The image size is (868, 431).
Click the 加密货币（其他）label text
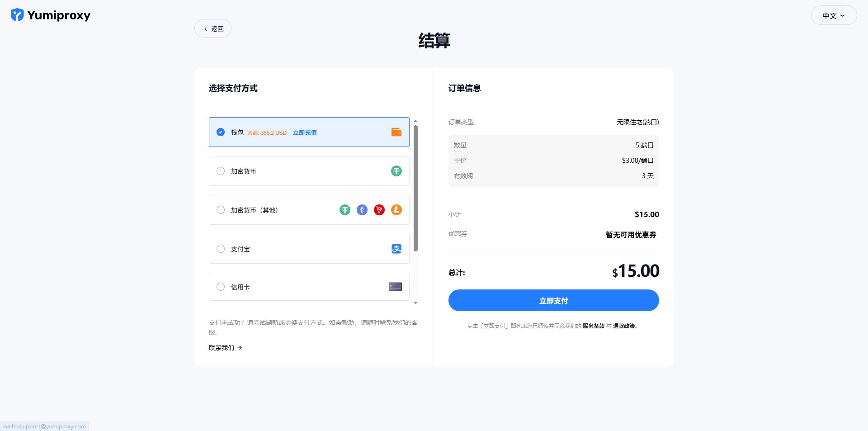click(x=254, y=210)
